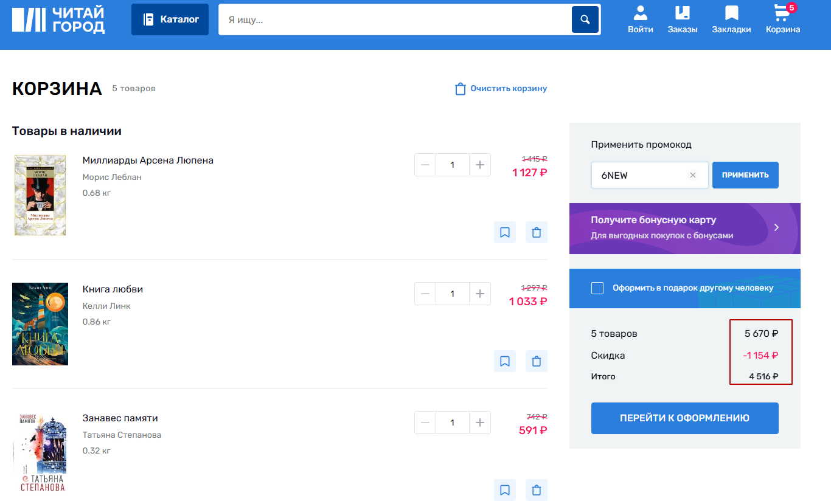Screen dimensions: 831x504
Task: Bookmark Занавес памяти
Action: coord(505,490)
